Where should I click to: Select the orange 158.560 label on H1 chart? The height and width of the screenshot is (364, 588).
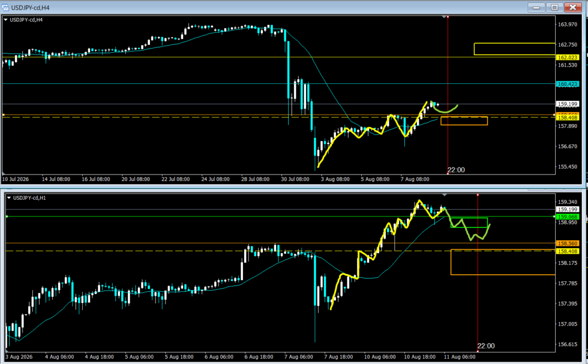tap(568, 243)
